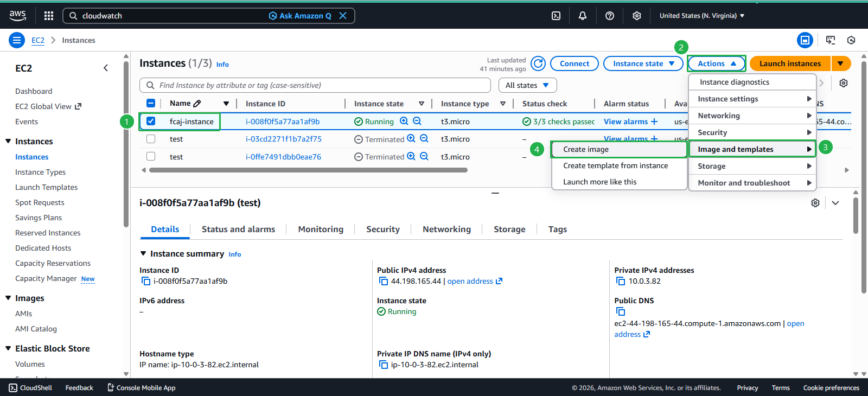Toggle the hamburger navigation menu
The width and height of the screenshot is (868, 396).
pos(17,40)
